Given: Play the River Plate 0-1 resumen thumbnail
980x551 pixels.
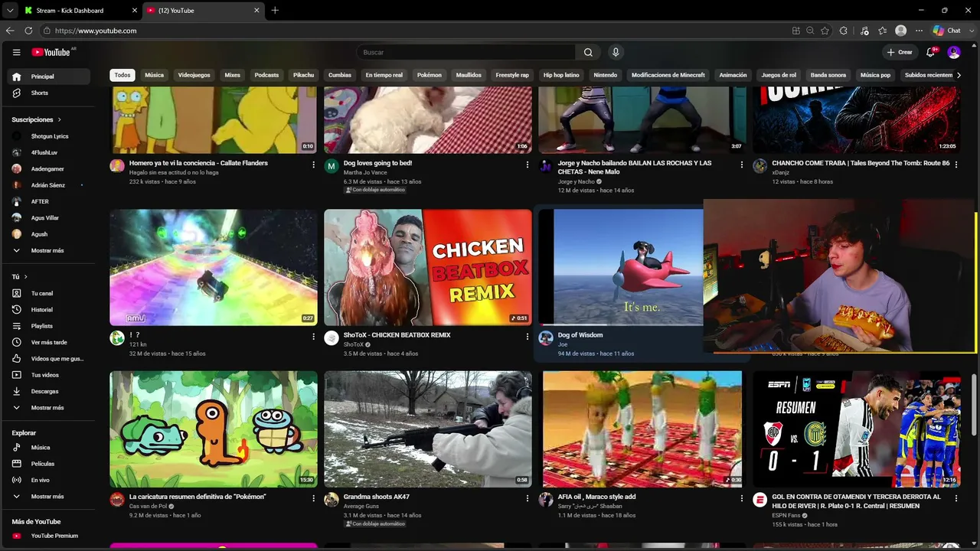Looking at the screenshot, I should 857,429.
